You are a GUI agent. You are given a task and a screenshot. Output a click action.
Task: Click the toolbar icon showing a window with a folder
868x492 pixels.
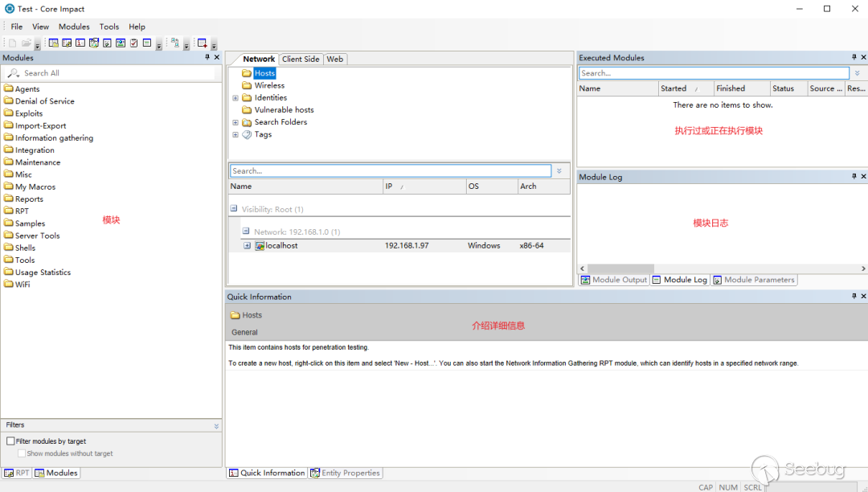click(54, 43)
